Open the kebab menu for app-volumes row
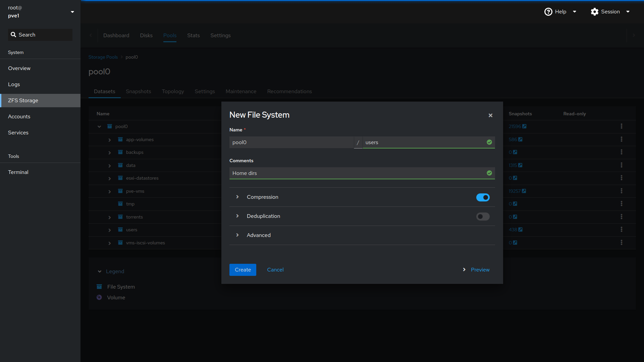 [x=622, y=139]
